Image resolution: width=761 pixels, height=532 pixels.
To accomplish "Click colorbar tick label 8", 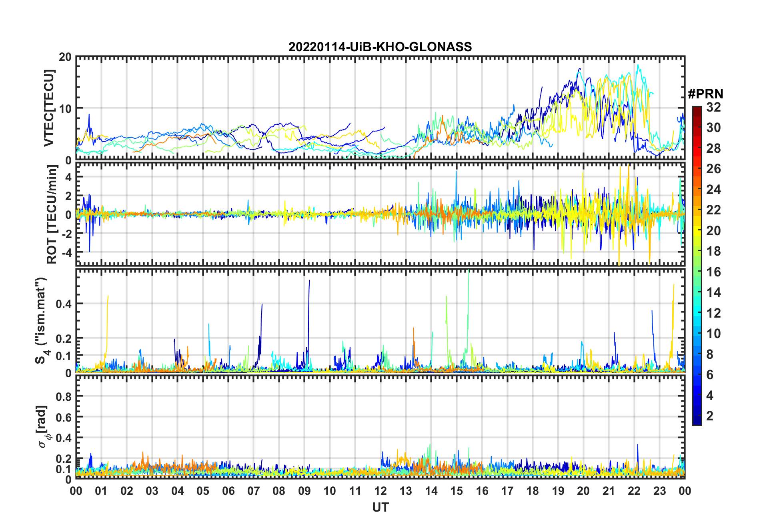I will click(x=710, y=354).
